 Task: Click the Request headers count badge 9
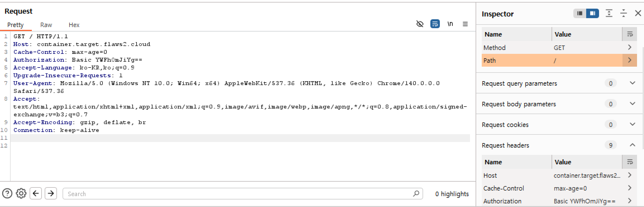click(611, 145)
